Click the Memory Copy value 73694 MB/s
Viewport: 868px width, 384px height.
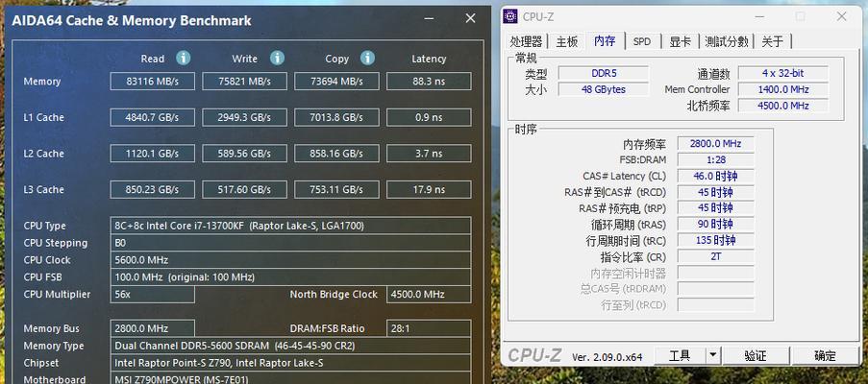[x=336, y=82]
